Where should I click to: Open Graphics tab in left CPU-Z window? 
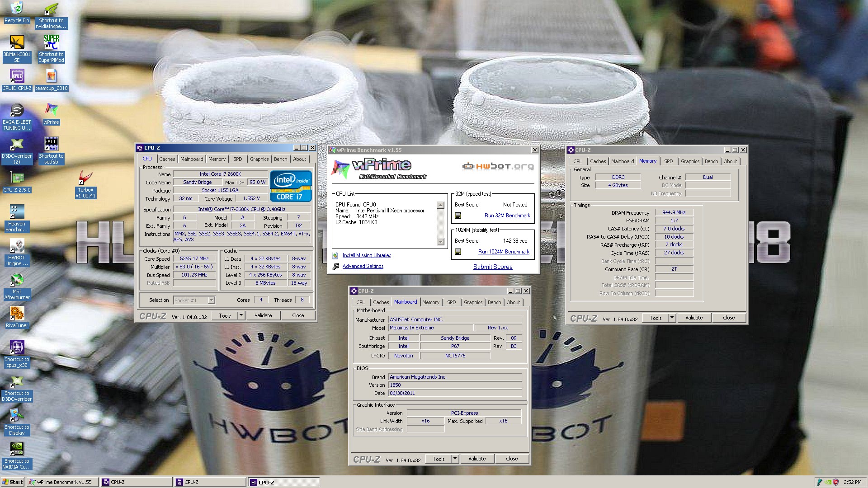[259, 159]
